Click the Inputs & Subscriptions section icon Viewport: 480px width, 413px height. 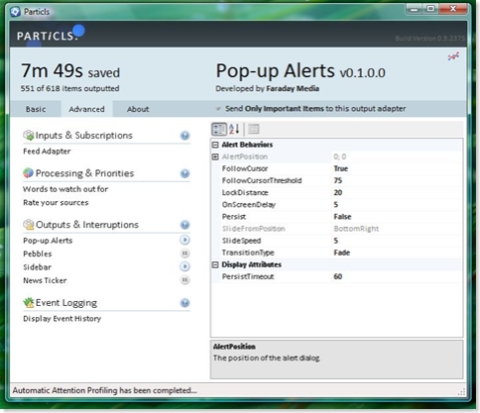pos(28,135)
